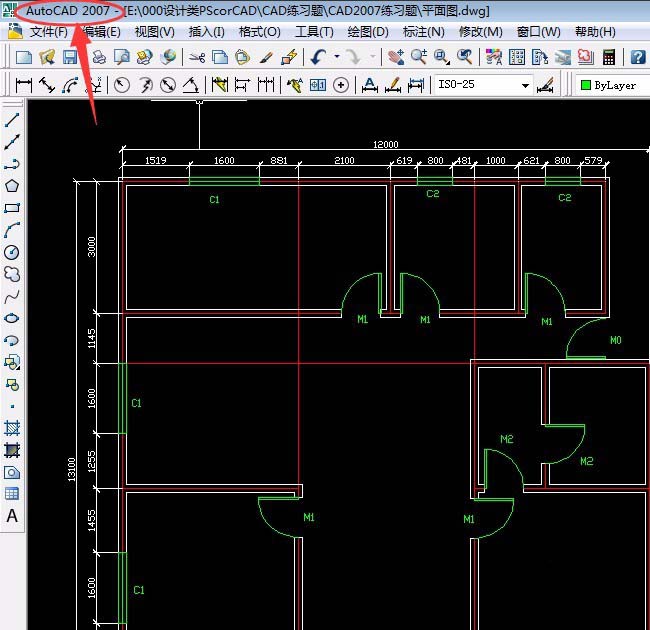650x630 pixels.
Task: Select the Linear dimension tool
Action: 24,85
